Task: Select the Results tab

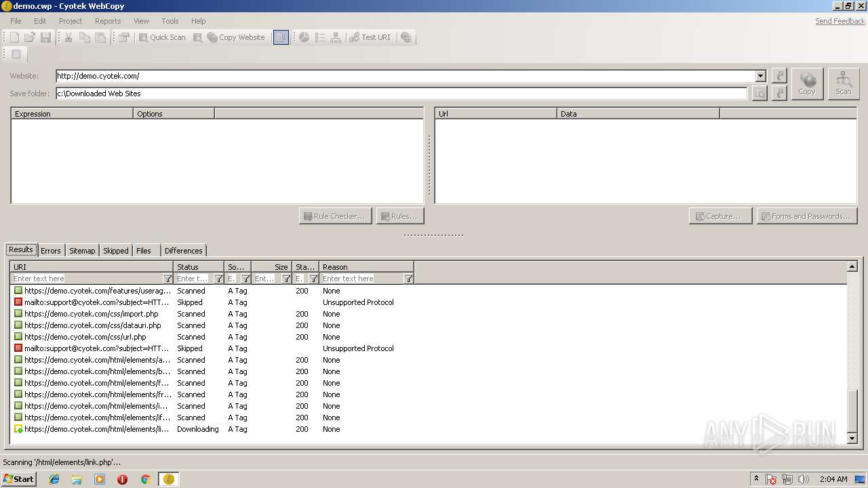Action: 21,249
